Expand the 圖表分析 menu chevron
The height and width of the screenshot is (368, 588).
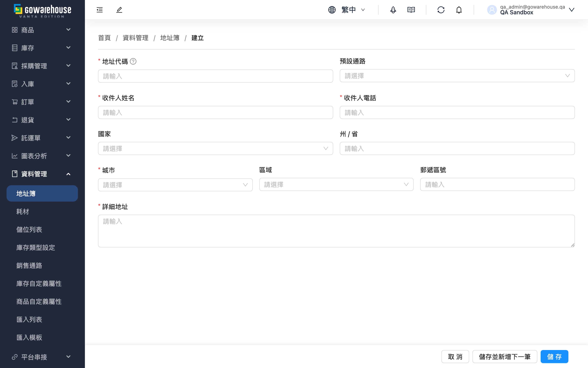(69, 156)
